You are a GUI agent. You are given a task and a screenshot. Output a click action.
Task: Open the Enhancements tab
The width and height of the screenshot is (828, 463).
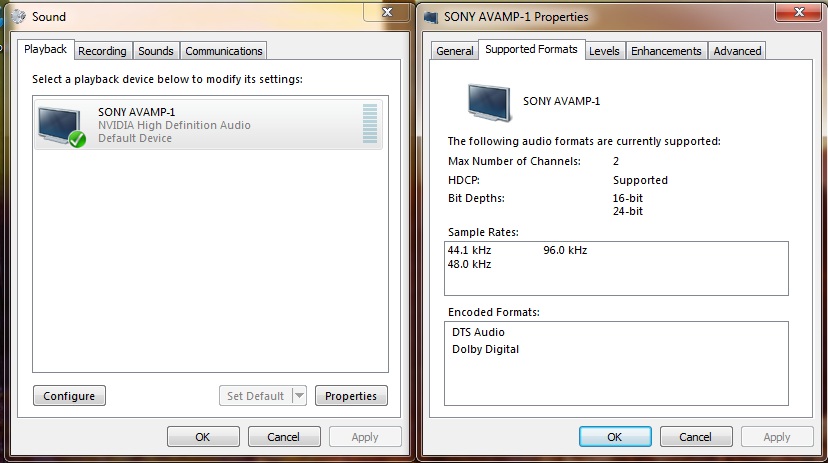tap(666, 51)
